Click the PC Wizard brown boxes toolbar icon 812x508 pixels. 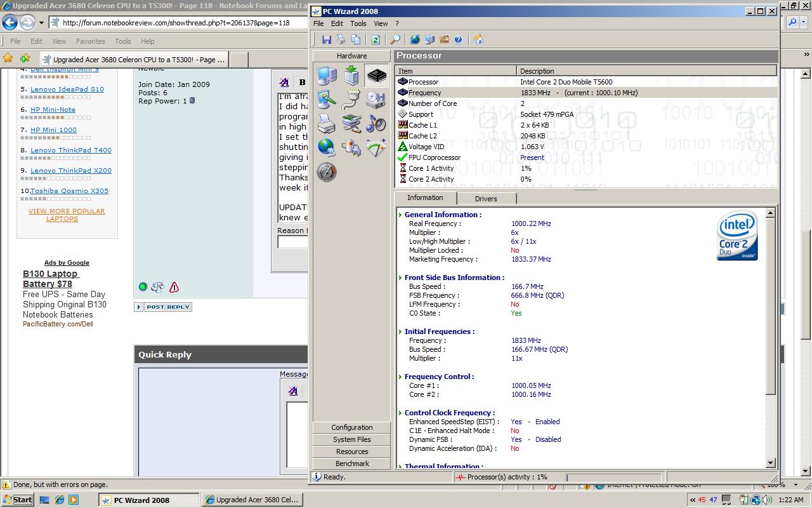444,39
